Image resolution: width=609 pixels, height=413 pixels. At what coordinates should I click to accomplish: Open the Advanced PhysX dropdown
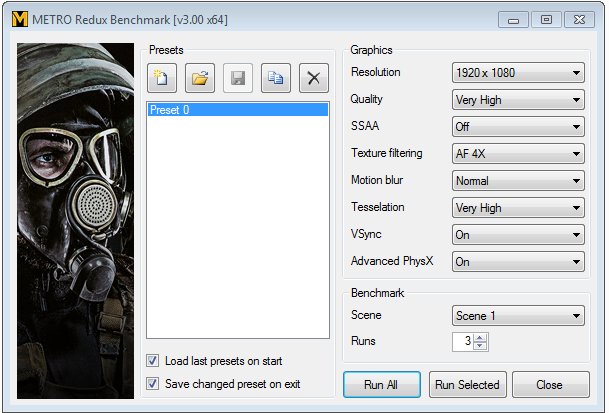pos(518,262)
